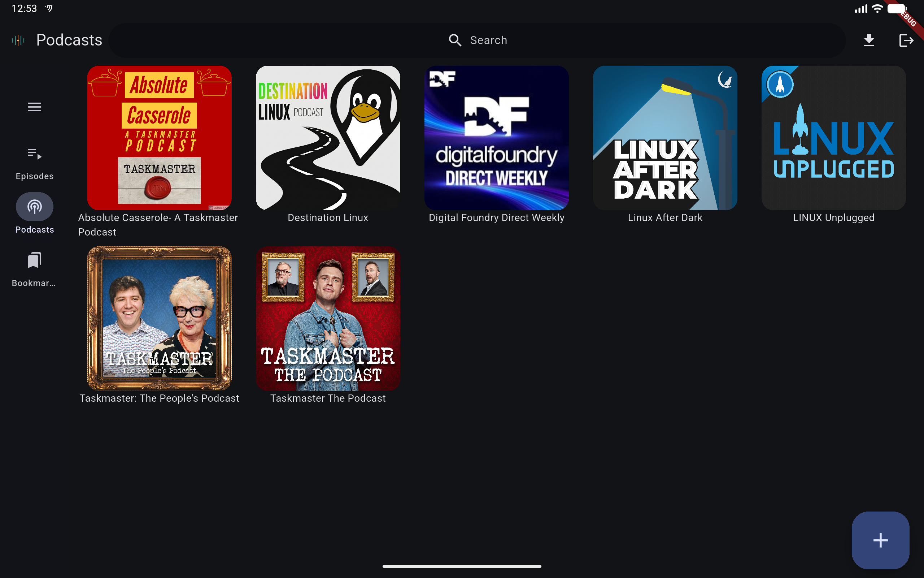Add a podcast with the plus button
This screenshot has height=578, width=924.
point(880,540)
